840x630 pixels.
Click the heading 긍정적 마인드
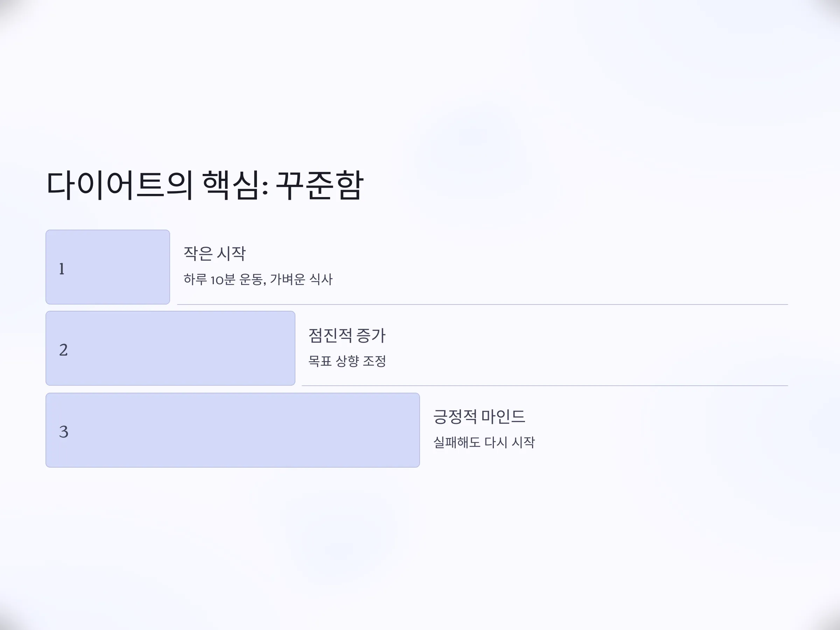(479, 416)
